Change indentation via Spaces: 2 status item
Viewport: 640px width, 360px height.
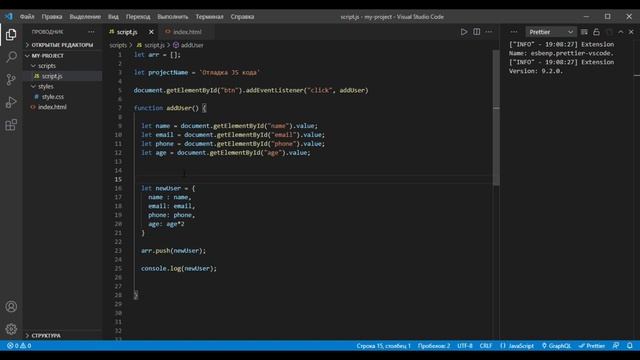(433, 346)
